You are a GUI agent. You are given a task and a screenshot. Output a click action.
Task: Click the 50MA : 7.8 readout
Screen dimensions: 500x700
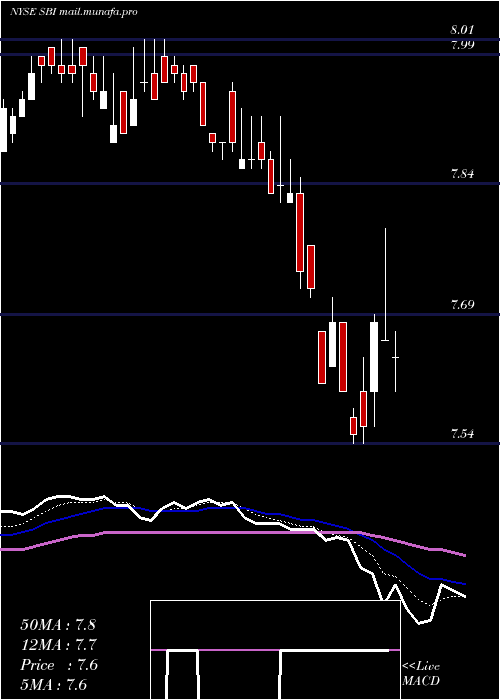click(58, 625)
